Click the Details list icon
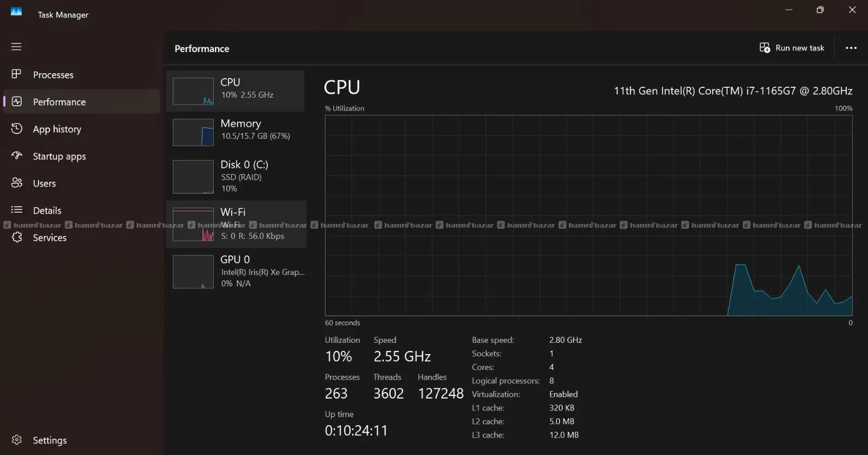Viewport: 868px width, 455px height. pos(17,210)
